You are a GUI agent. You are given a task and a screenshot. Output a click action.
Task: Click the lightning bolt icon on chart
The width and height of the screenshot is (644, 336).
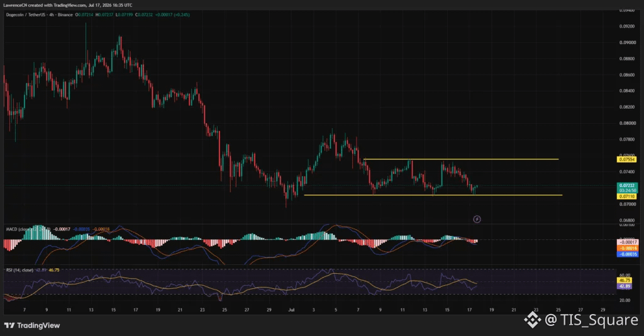tap(477, 219)
